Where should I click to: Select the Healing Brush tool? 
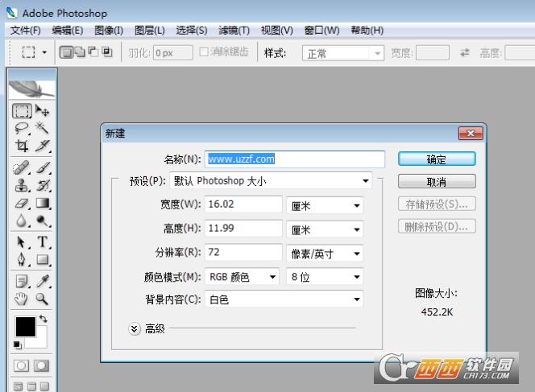[22, 167]
